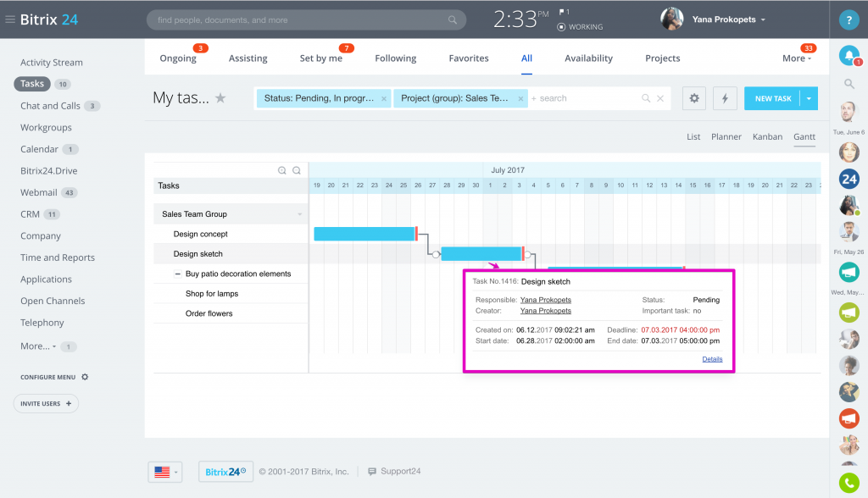Click the filter search magnifier icon
Screen dimensions: 868x498
pyautogui.click(x=645, y=98)
